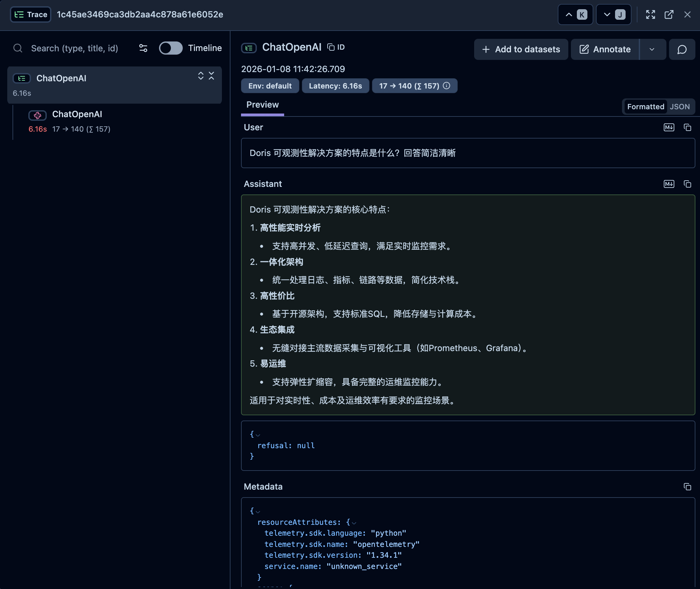This screenshot has height=589, width=700.
Task: Toggle markdown rendering for User message
Action: (669, 127)
